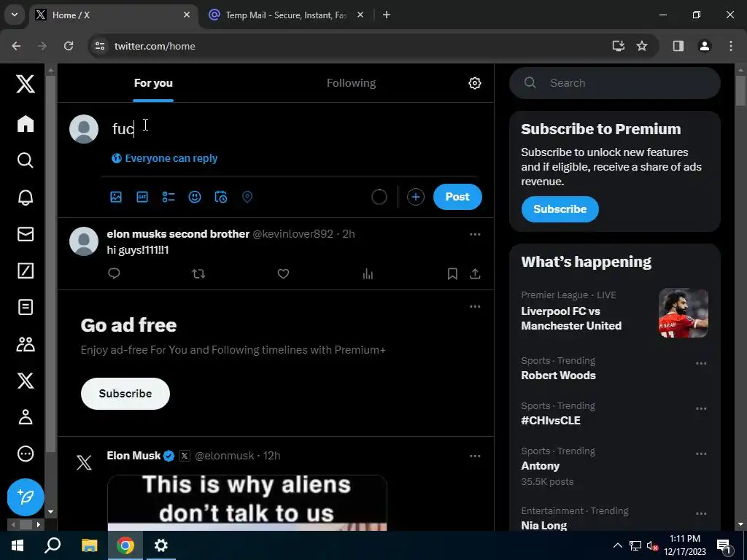Click in the Search input field

tap(614, 83)
